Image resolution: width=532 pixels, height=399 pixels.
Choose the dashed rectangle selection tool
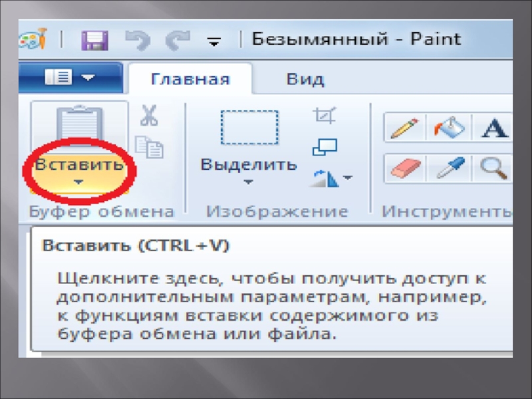coord(249,127)
